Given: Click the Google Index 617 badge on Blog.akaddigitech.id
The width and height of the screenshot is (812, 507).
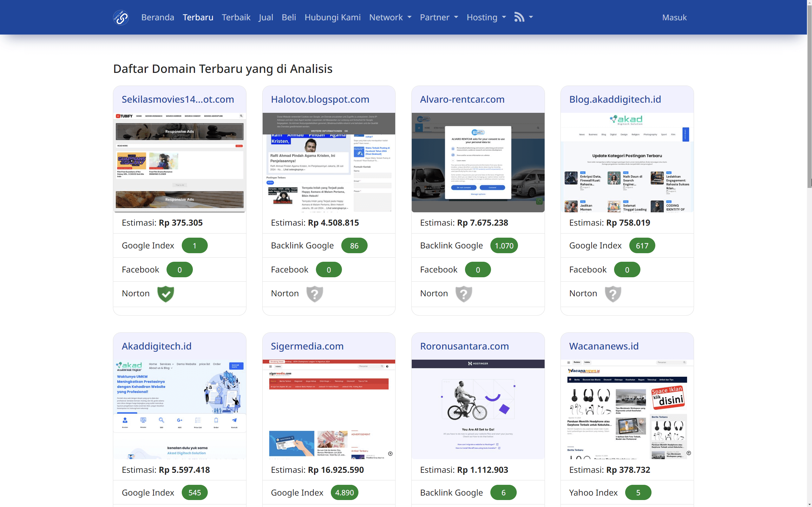Looking at the screenshot, I should (x=642, y=245).
